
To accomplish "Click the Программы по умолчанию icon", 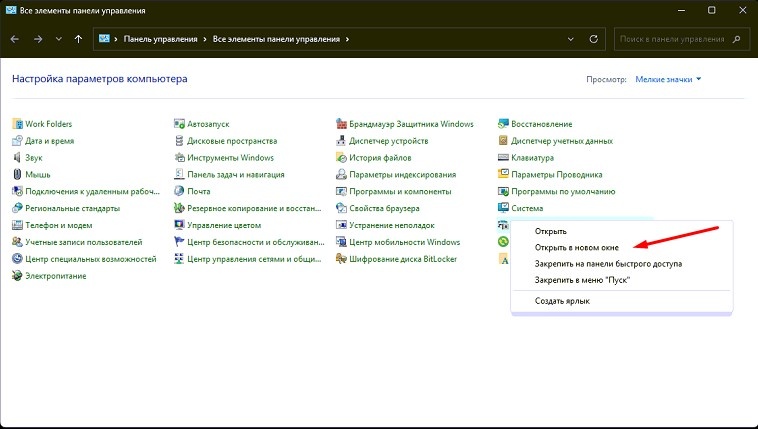I will point(503,192).
